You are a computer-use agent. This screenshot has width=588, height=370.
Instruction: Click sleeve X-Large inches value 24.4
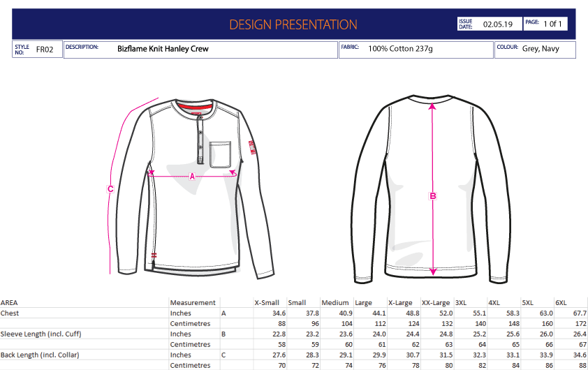413,334
